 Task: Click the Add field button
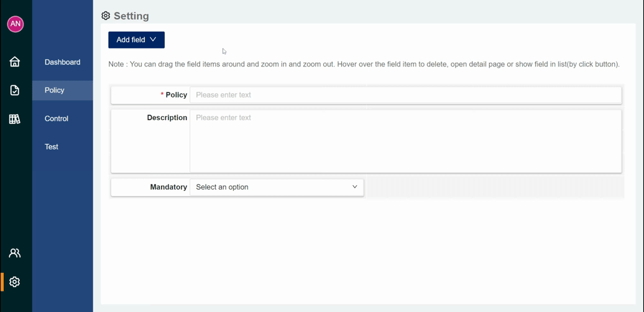(136, 40)
